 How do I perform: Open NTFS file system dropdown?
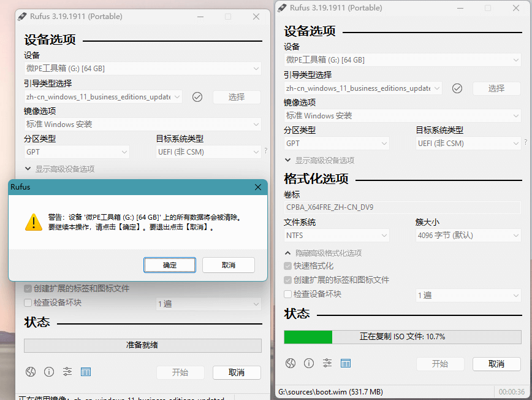click(336, 236)
